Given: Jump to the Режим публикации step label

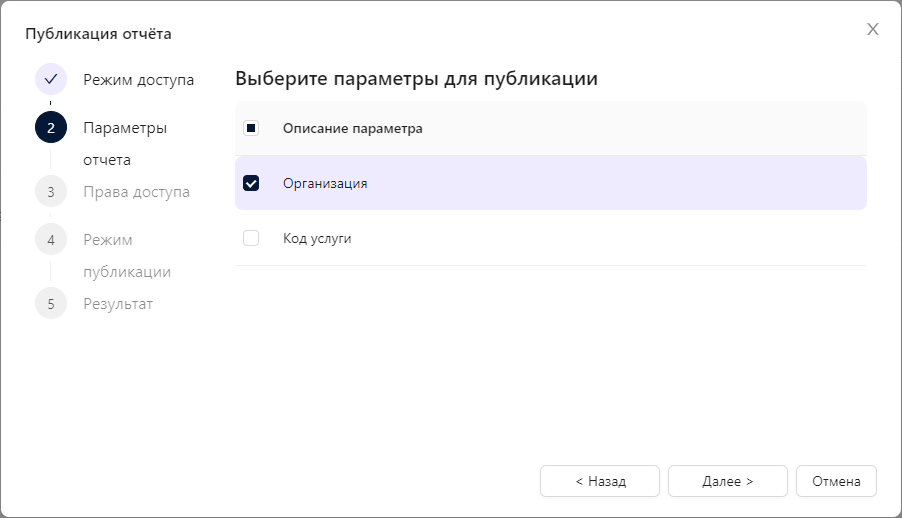Looking at the screenshot, I should 126,255.
